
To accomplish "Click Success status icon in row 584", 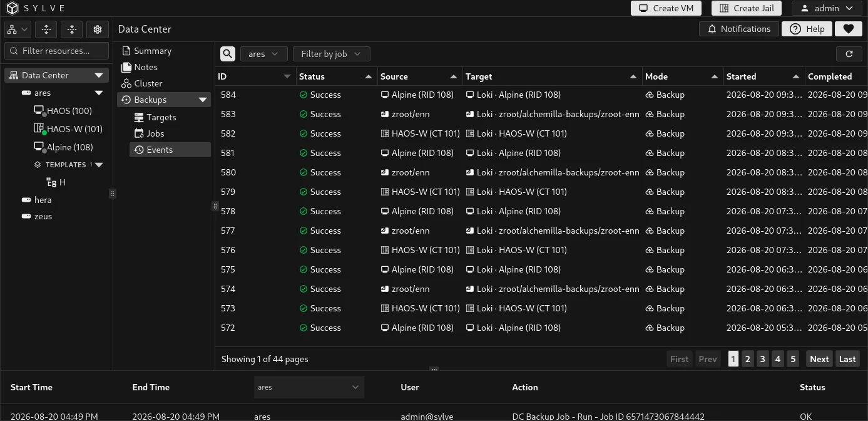I will click(x=304, y=95).
